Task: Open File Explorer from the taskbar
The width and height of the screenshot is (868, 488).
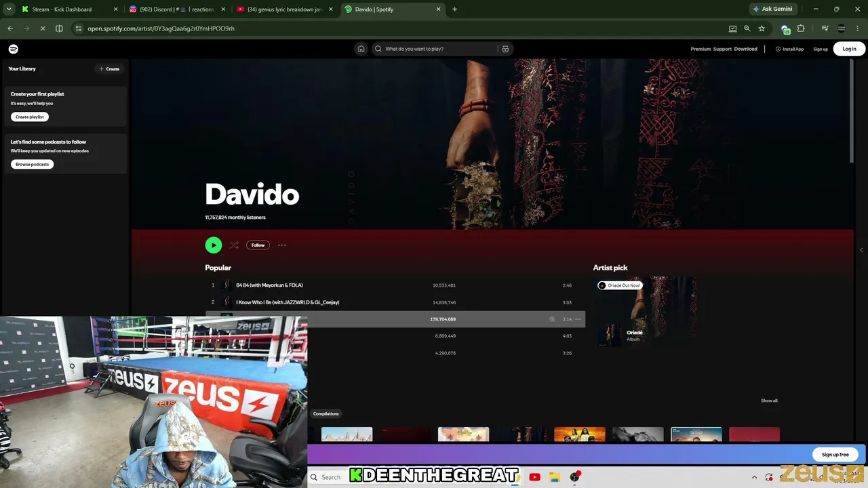Action: (x=554, y=477)
